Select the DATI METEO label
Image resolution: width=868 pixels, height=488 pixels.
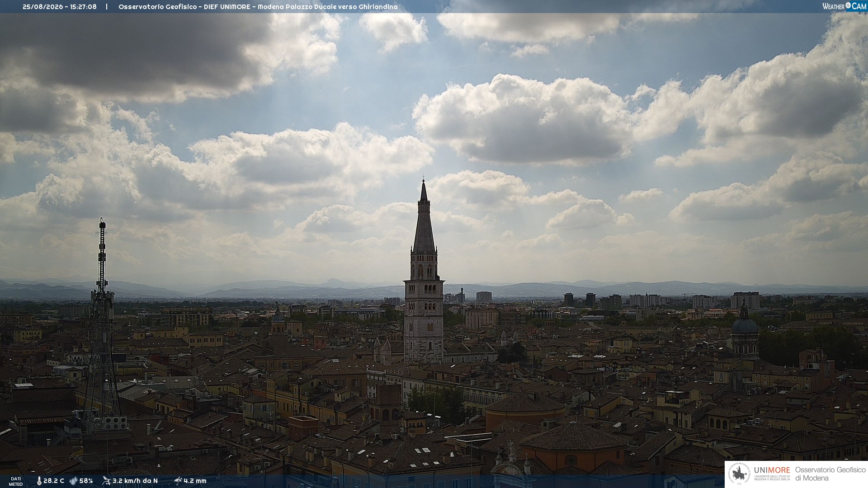coord(16,481)
